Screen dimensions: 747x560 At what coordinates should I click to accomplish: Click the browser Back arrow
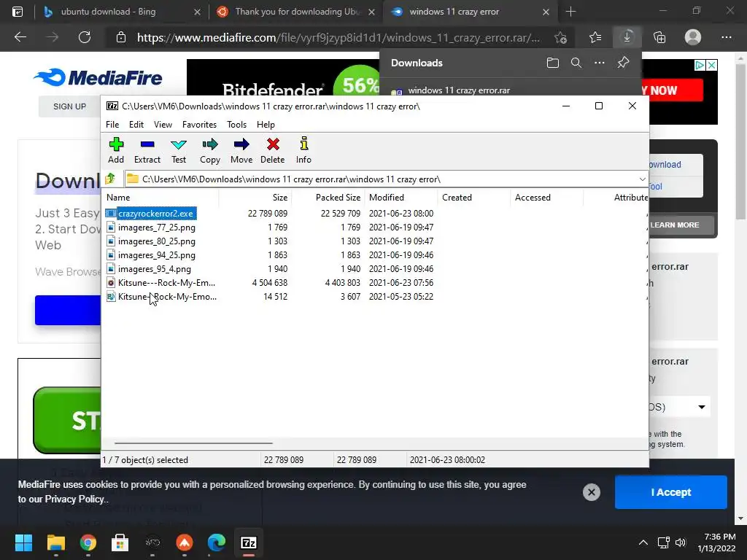pyautogui.click(x=20, y=37)
